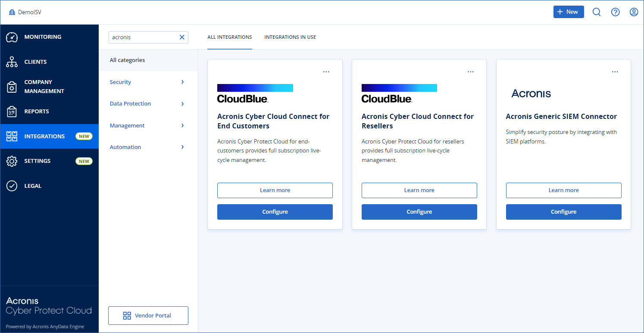Open more options on Resellers card
Image resolution: width=644 pixels, height=333 pixels.
(470, 72)
